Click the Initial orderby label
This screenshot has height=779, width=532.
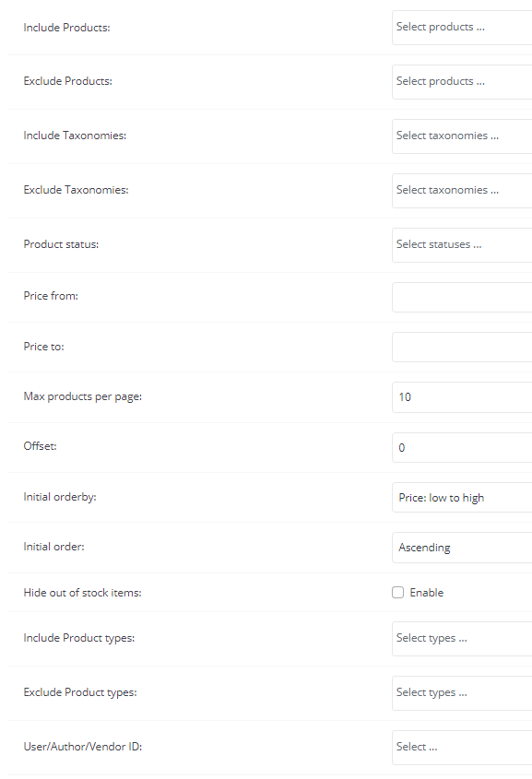point(60,497)
